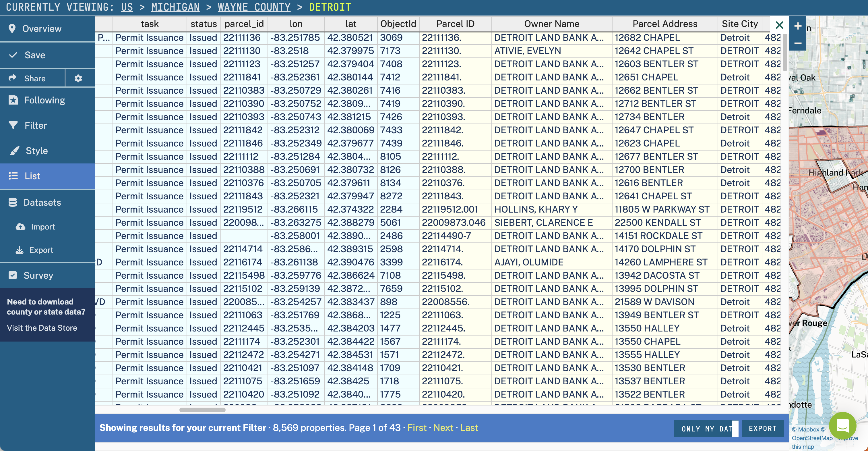Click the Import cloud upload icon

[21, 227]
